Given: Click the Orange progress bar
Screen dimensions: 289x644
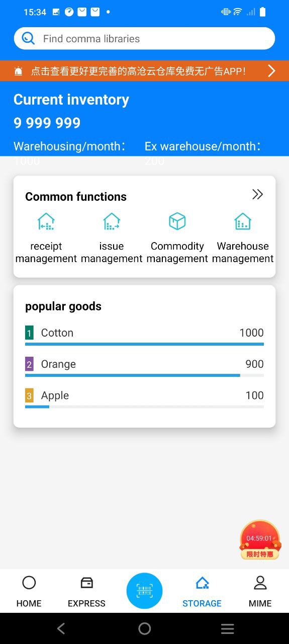Looking at the screenshot, I should pyautogui.click(x=144, y=375).
